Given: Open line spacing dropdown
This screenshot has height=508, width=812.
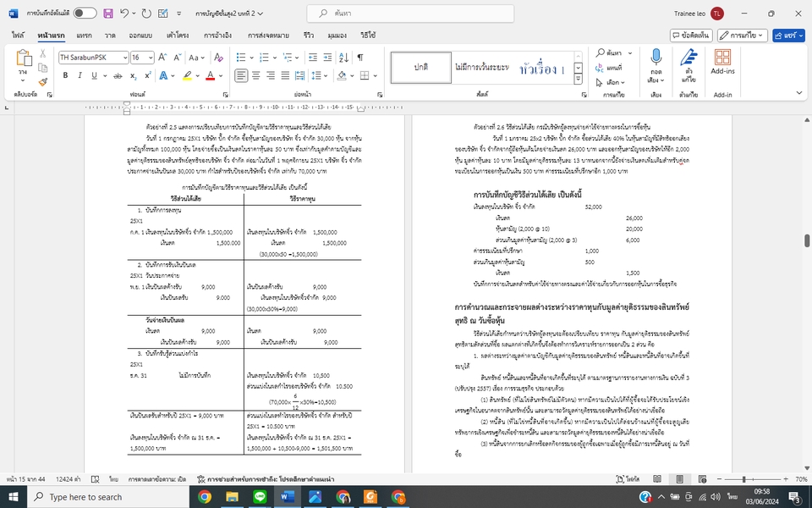Looking at the screenshot, I should click(x=319, y=75).
